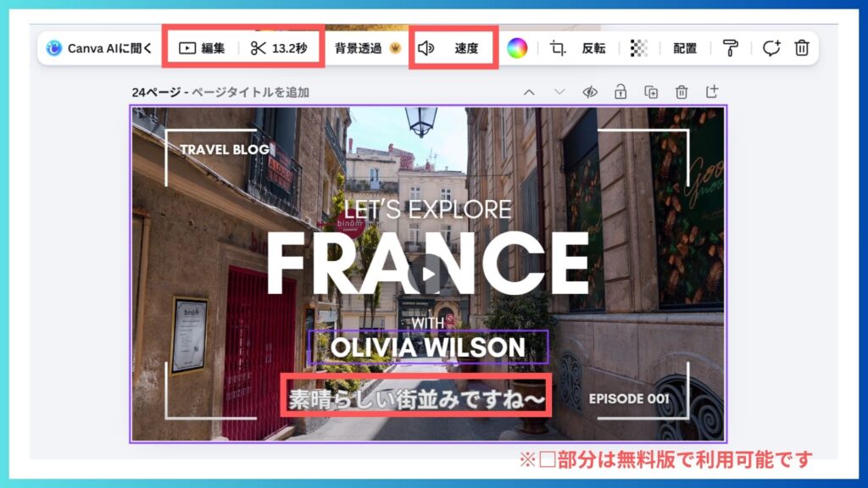Click the volume speaker icon
The width and height of the screenshot is (868, 488).
pos(426,48)
